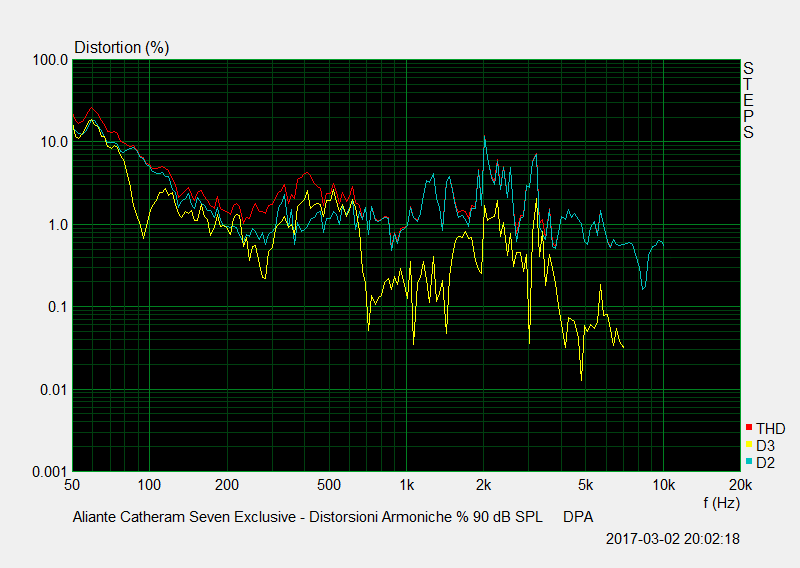Select the D3 legend label
The image size is (800, 568).
tap(765, 446)
